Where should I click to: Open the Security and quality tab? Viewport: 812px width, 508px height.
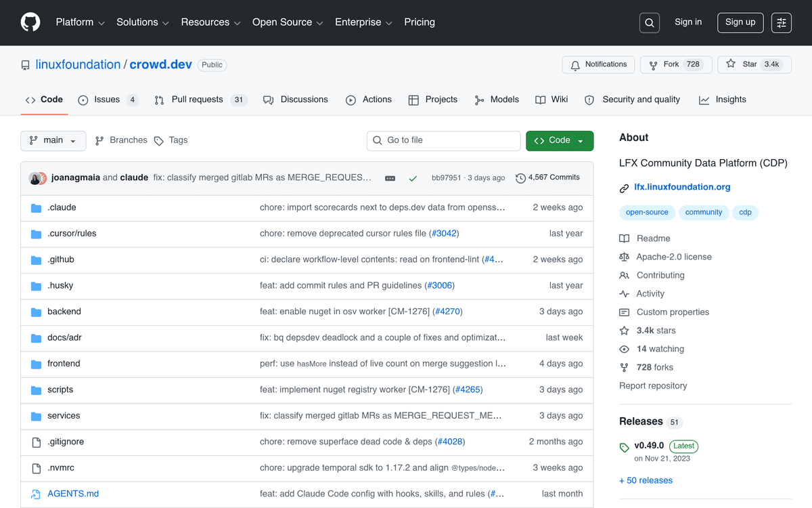point(632,100)
